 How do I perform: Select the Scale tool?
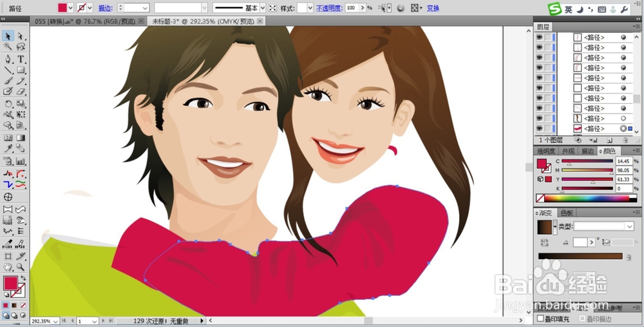click(x=21, y=104)
